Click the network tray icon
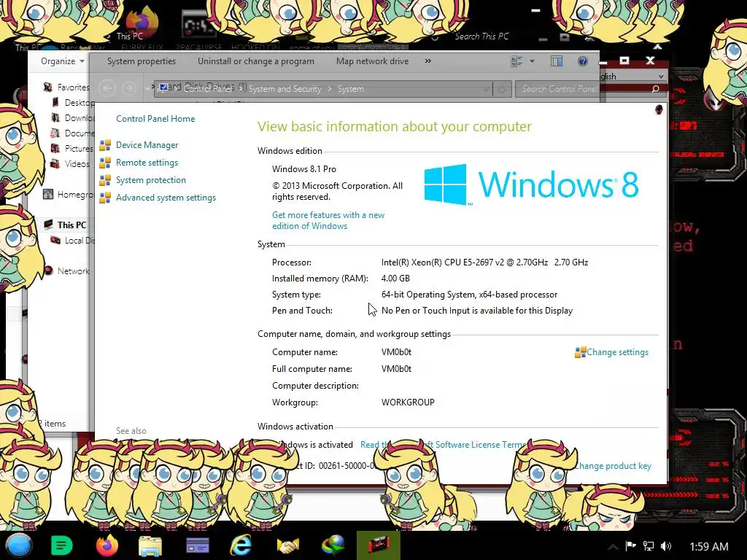Screen dimensions: 747x560 coord(649,546)
